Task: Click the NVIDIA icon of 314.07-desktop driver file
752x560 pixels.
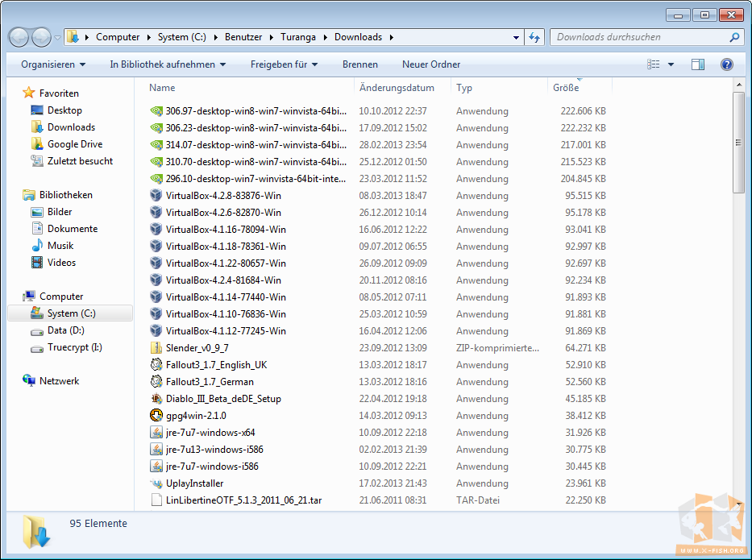Action: click(156, 145)
